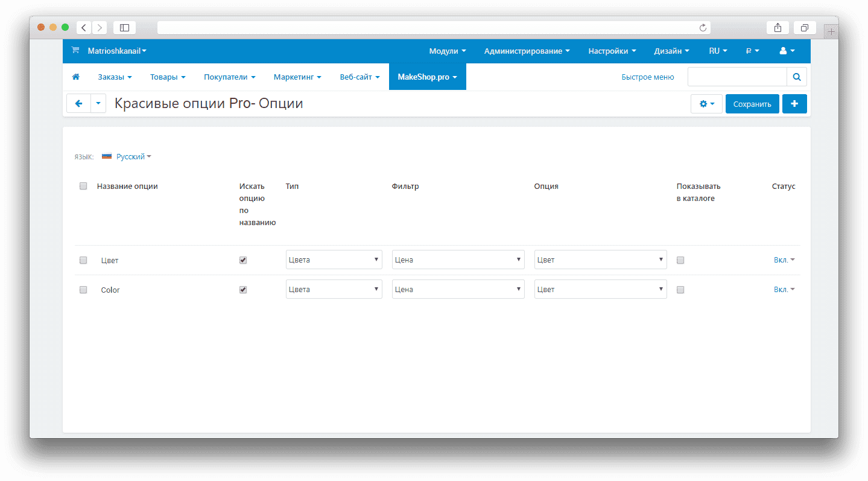Image resolution: width=868 pixels, height=481 pixels.
Task: Open Опция dropdown in Color row
Action: pyautogui.click(x=601, y=289)
